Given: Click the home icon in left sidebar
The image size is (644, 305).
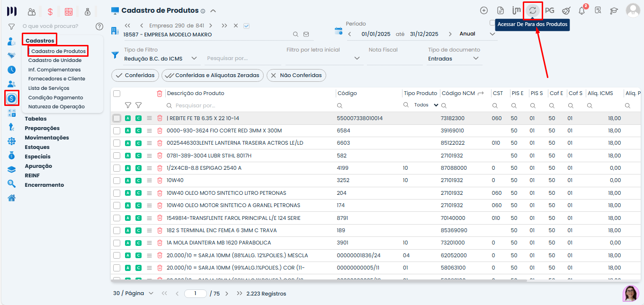Looking at the screenshot, I should (x=12, y=198).
